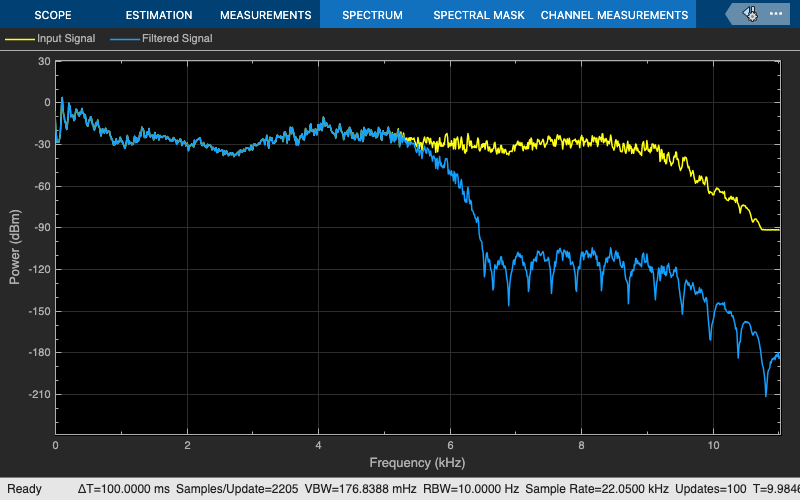Viewport: 800px width, 500px height.
Task: Select the SPECTRUM tab
Action: [372, 15]
